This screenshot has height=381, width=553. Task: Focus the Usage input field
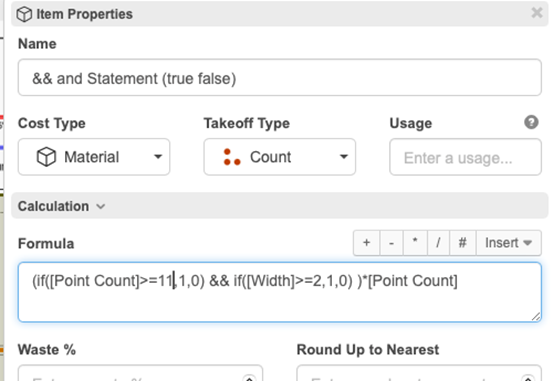click(x=465, y=157)
